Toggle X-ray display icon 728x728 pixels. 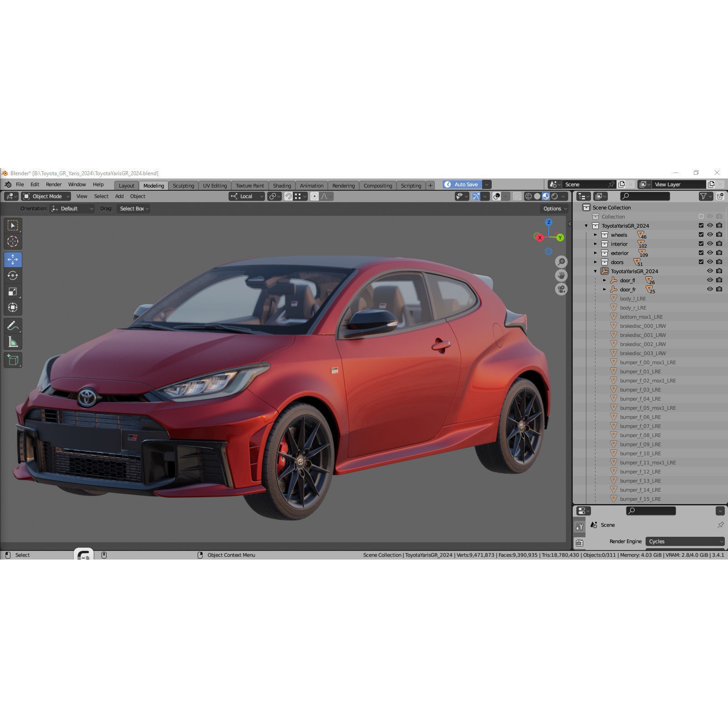click(517, 196)
